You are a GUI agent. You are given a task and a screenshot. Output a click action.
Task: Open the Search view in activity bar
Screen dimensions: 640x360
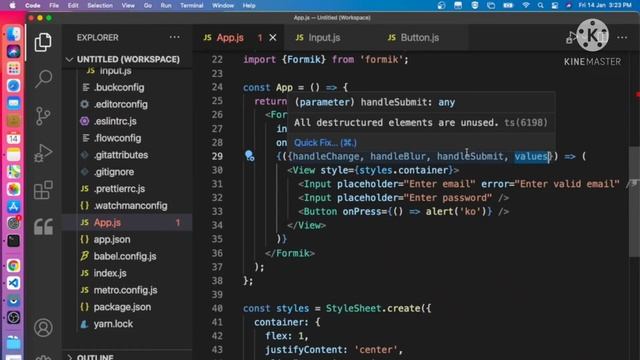click(x=43, y=79)
